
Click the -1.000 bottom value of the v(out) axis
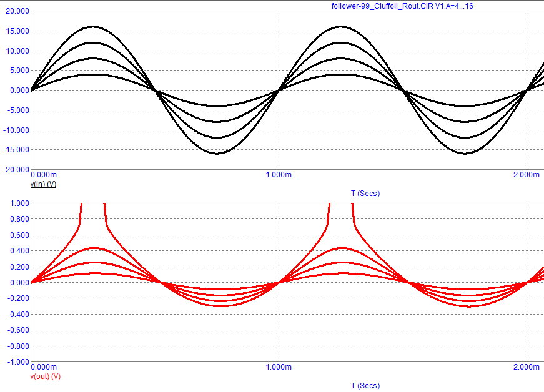coord(18,362)
